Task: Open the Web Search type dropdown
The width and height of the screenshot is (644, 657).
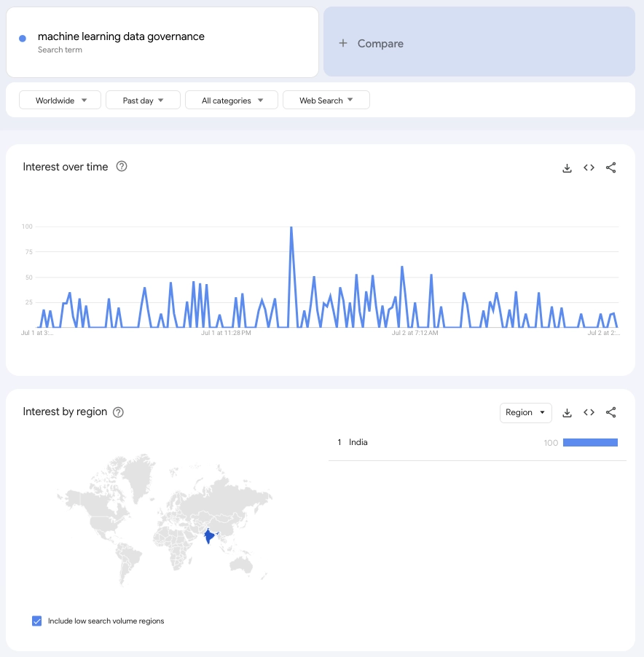Action: click(x=326, y=100)
